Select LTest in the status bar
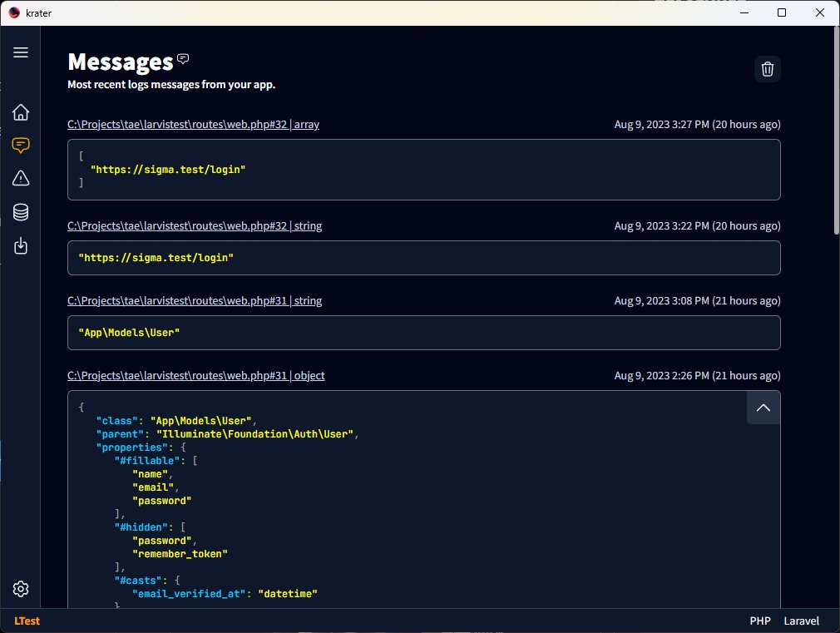Viewport: 840px width, 633px height. pyautogui.click(x=26, y=621)
